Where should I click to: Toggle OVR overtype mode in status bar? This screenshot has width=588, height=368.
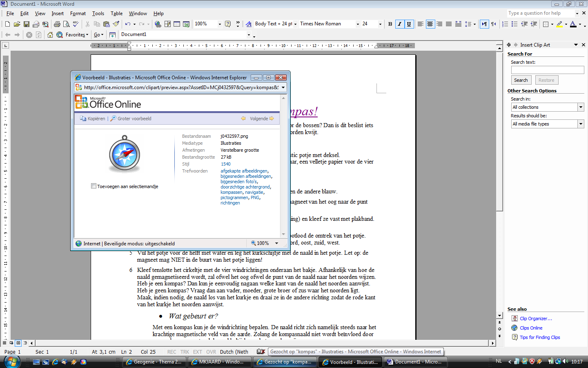click(x=211, y=352)
